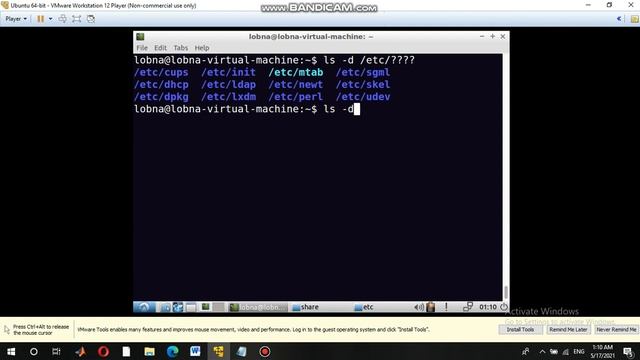Maximize the lobna terminal window

493,36
